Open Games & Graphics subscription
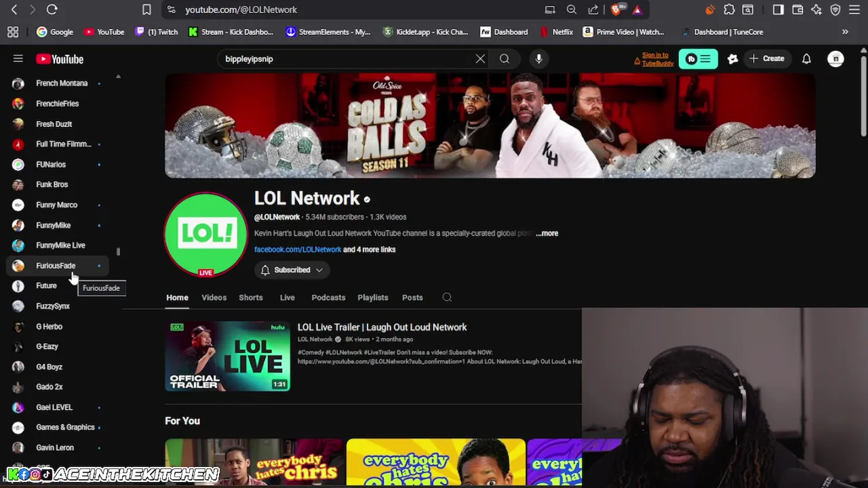Viewport: 868px width, 488px height. point(65,428)
